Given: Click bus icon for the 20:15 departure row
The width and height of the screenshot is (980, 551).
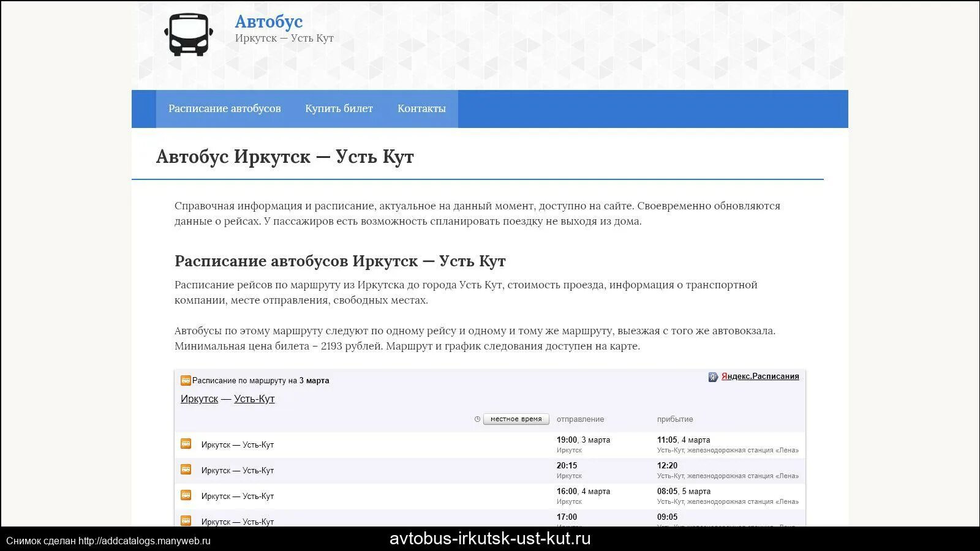Looking at the screenshot, I should tap(186, 469).
